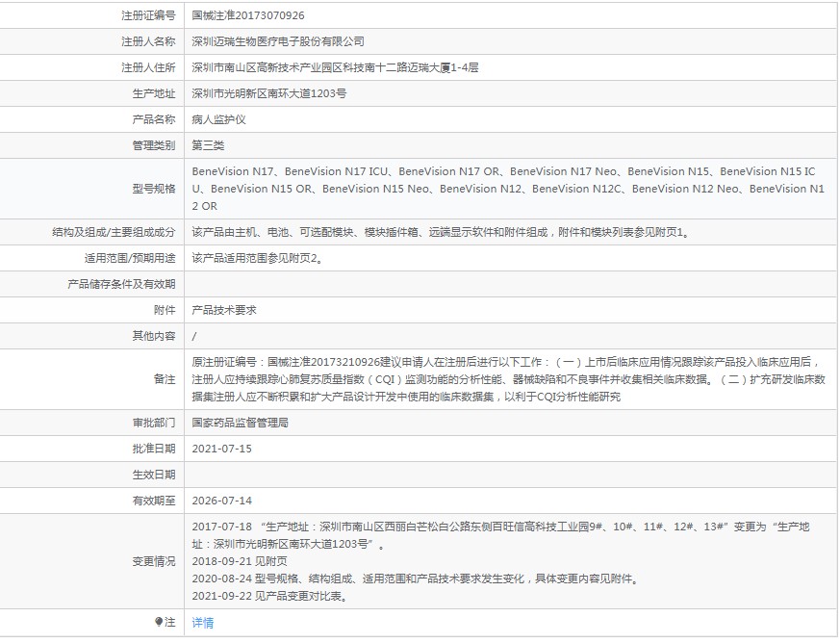Select the 有效期至 label
Viewport: 840px width, 643px height.
(x=154, y=501)
